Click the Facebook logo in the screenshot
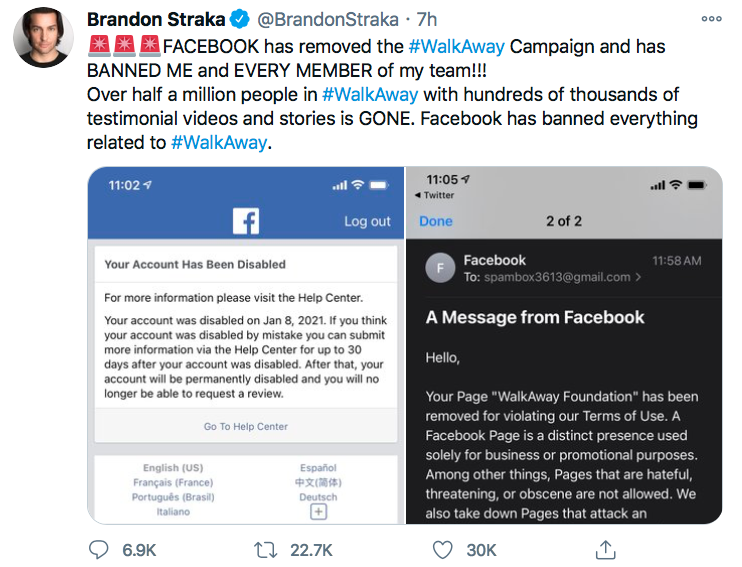This screenshot has width=742, height=567. point(246,221)
